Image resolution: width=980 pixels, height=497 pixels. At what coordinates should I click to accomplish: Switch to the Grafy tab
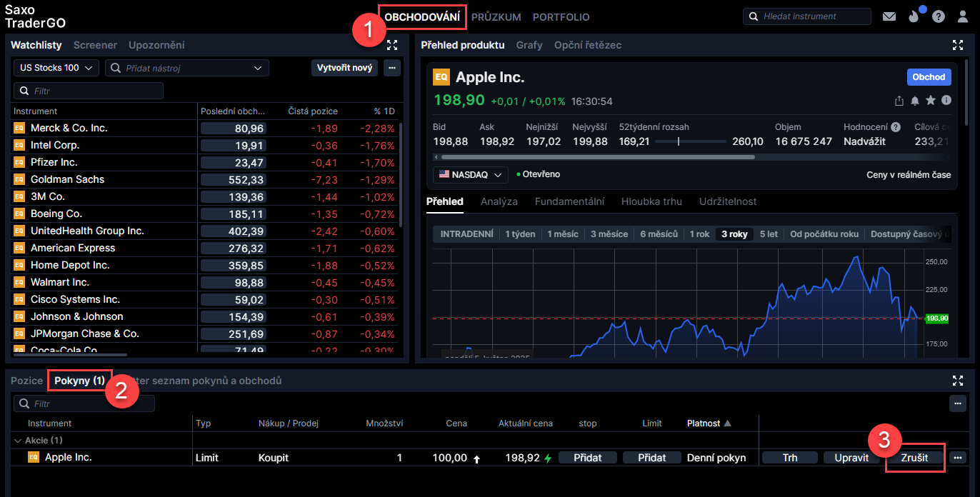click(x=529, y=45)
